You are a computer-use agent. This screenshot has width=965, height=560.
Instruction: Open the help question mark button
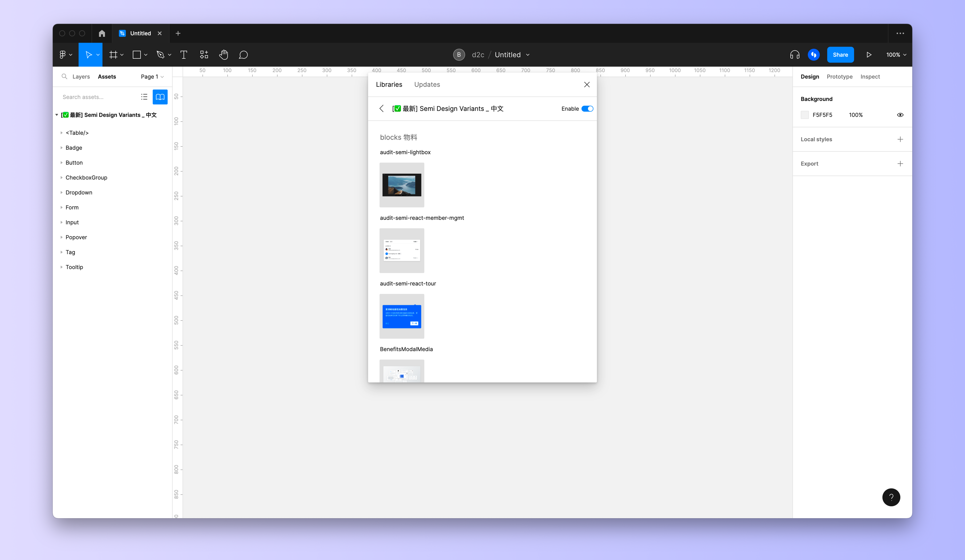click(891, 497)
